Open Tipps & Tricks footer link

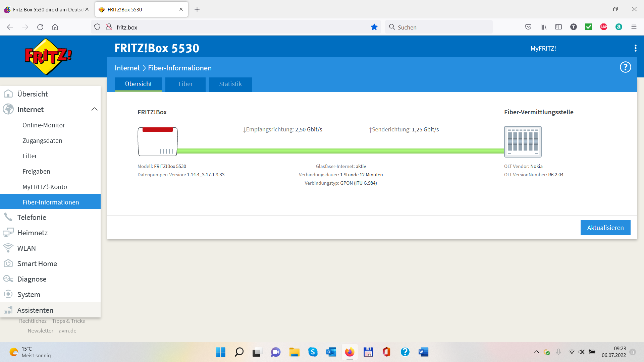(x=68, y=321)
